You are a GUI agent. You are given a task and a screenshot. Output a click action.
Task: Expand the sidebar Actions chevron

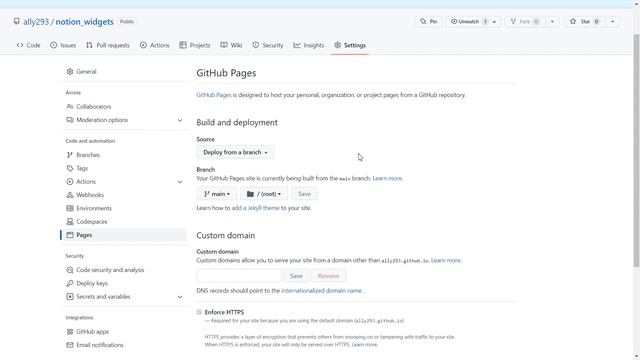pos(180,182)
